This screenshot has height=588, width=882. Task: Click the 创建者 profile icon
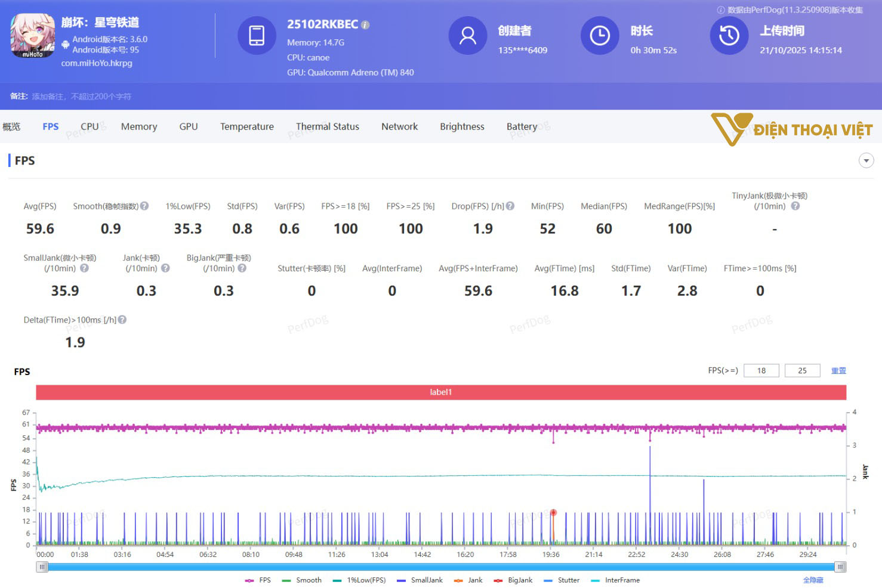click(x=467, y=36)
